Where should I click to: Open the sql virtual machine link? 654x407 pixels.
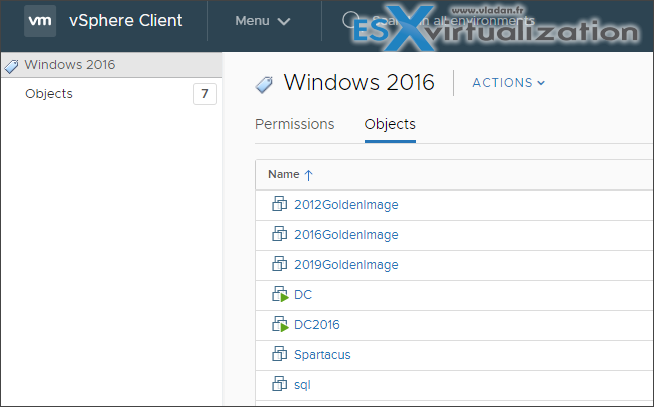(302, 385)
